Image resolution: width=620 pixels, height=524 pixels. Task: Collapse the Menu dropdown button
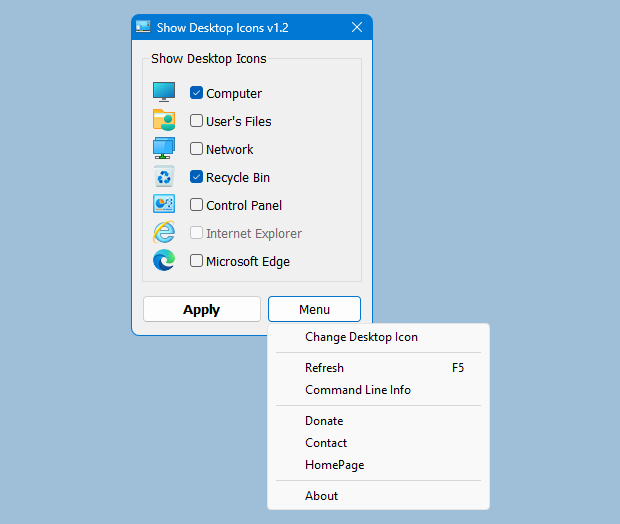(314, 309)
